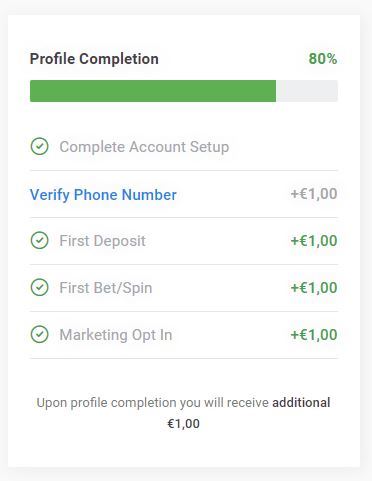The width and height of the screenshot is (372, 481).
Task: Click the +€1,00 reward beside First Deposit
Action: [x=314, y=241]
